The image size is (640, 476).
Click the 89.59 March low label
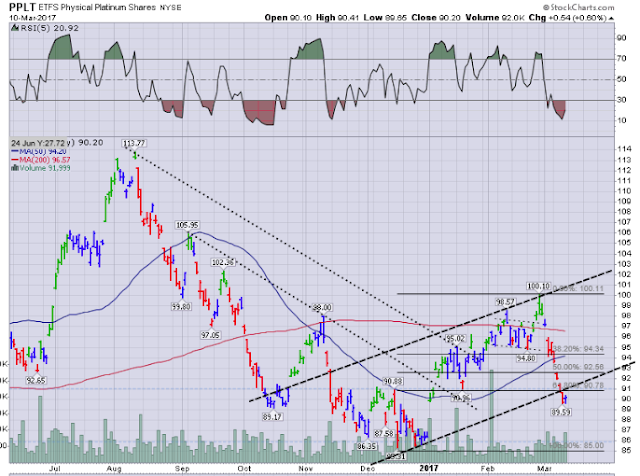tap(561, 412)
